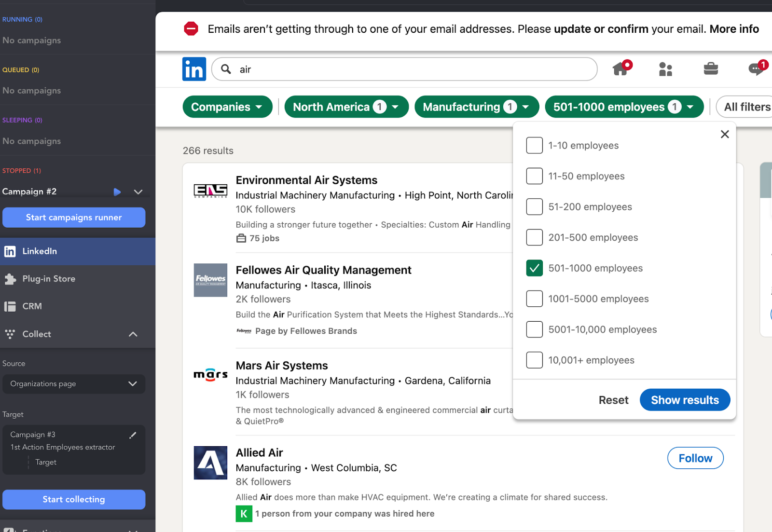The image size is (772, 532).
Task: Click the RUNNING (0) section header
Action: [22, 19]
